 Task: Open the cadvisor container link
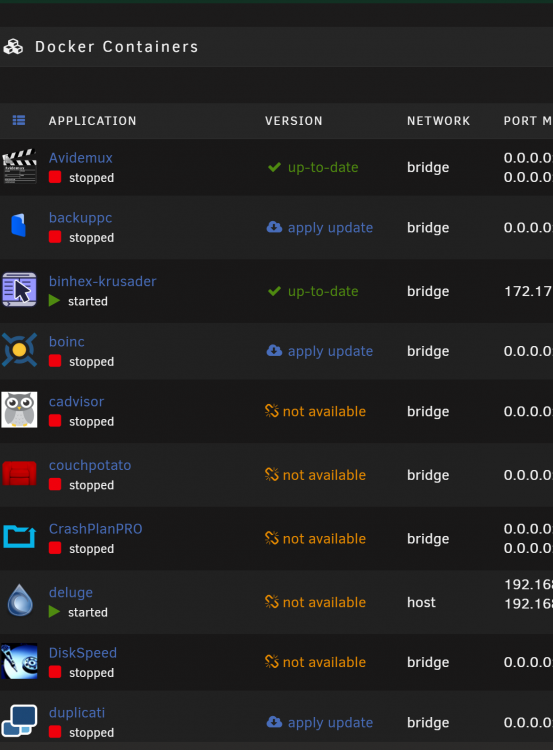[76, 402]
